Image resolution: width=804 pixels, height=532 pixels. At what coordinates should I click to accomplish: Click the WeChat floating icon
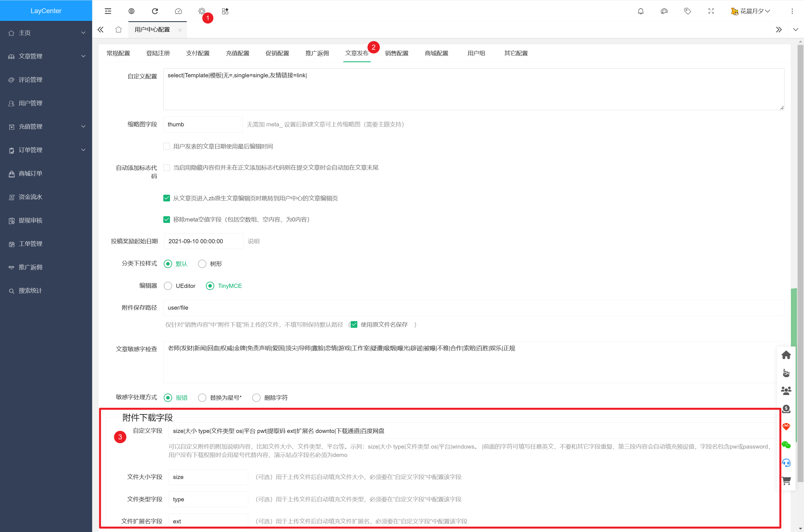coord(786,444)
